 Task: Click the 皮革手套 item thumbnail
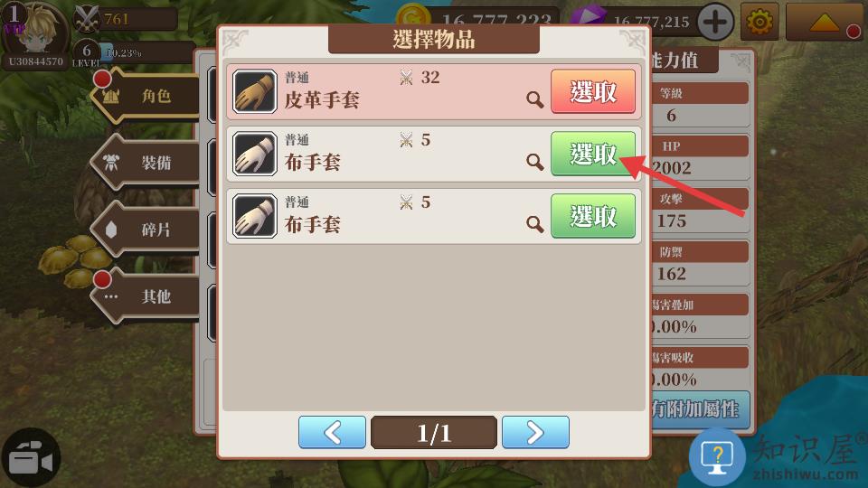[255, 91]
